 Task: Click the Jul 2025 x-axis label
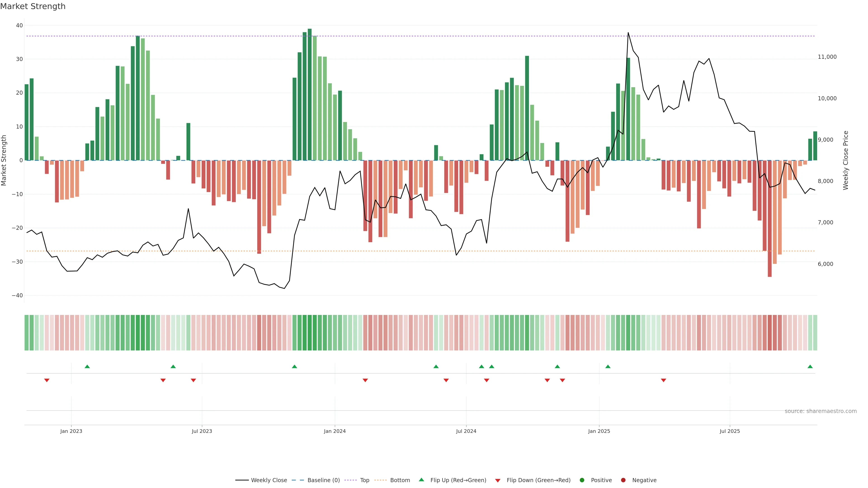click(729, 431)
